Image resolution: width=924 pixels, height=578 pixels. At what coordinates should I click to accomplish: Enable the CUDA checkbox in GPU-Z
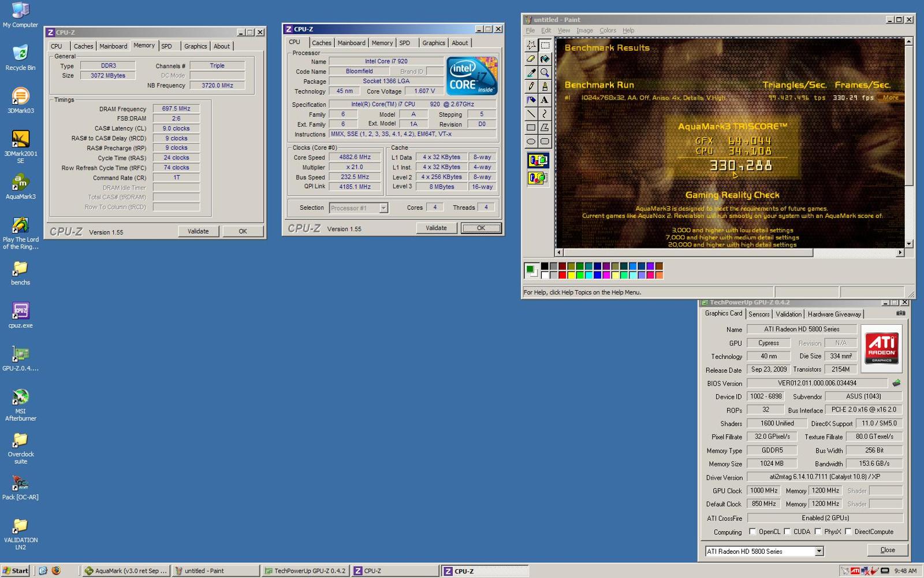(787, 532)
